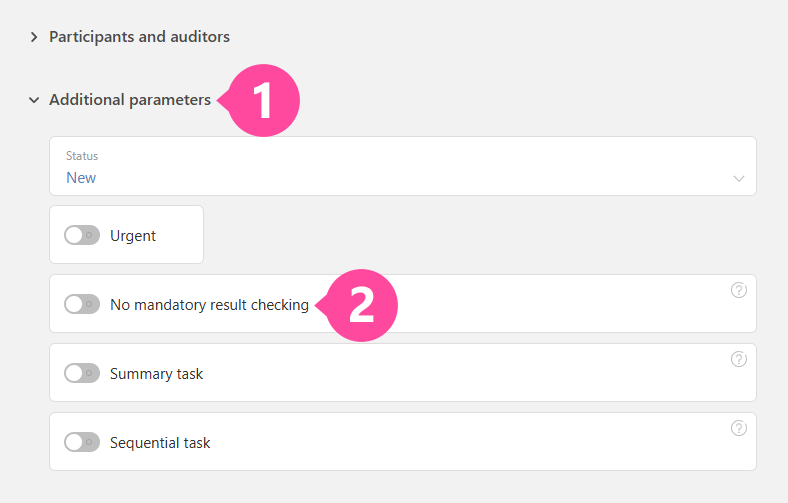Toggle the Summary task switch

coord(82,373)
